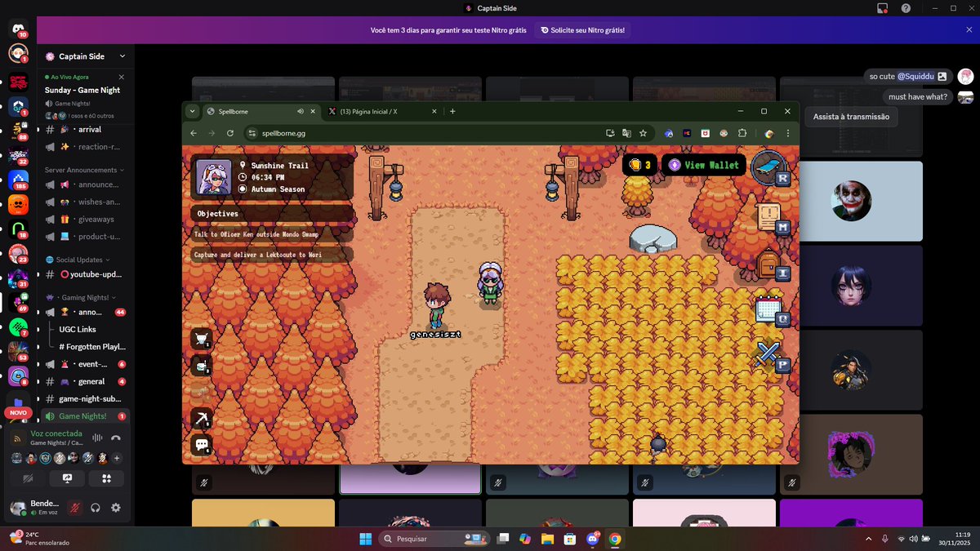The width and height of the screenshot is (980, 551).
Task: Open the game-night-sub channel
Action: pos(84,399)
